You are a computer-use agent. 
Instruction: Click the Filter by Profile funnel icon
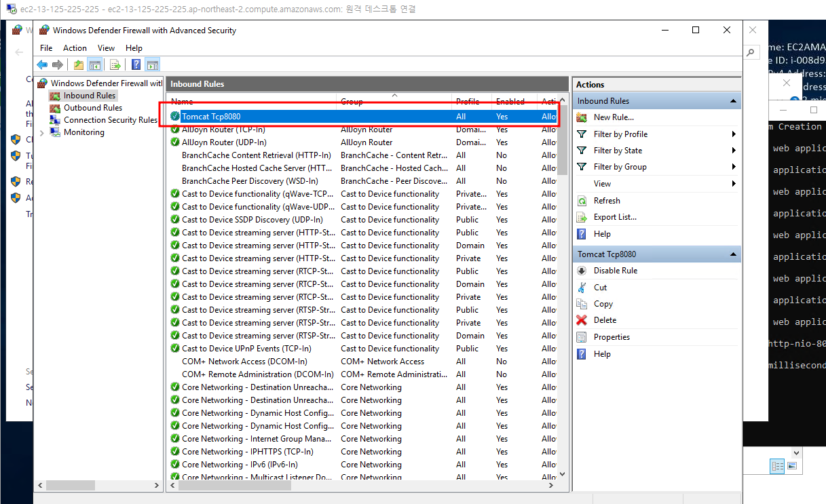[x=582, y=134]
